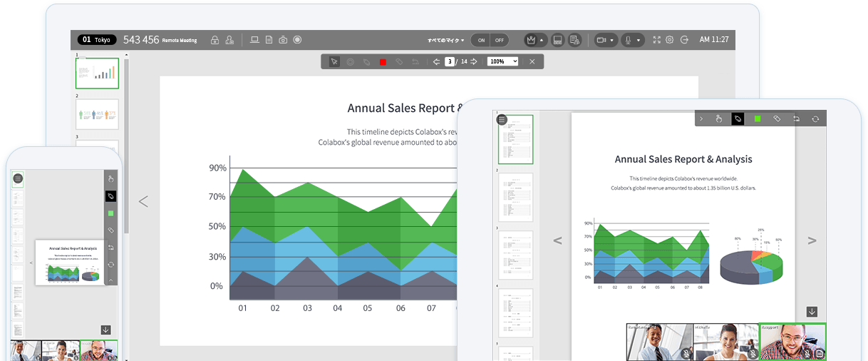
Task: Go to next page with right arrow
Action: tap(474, 61)
